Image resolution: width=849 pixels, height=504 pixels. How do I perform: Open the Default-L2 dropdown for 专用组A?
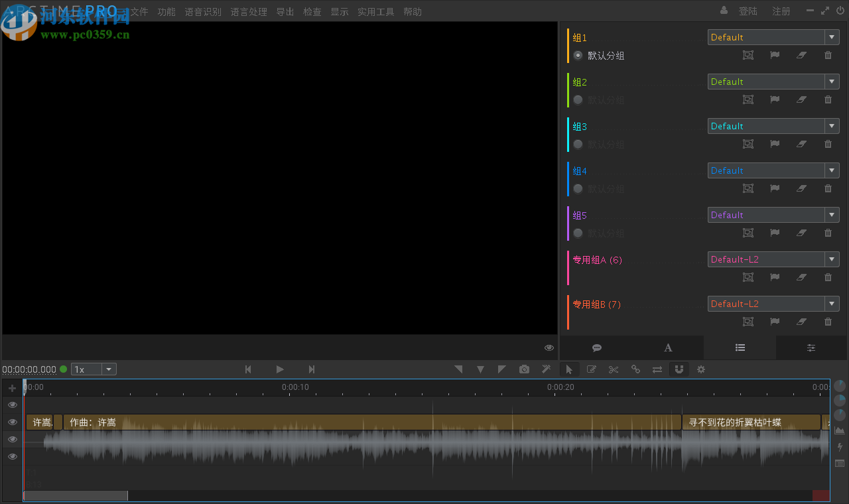tap(831, 259)
